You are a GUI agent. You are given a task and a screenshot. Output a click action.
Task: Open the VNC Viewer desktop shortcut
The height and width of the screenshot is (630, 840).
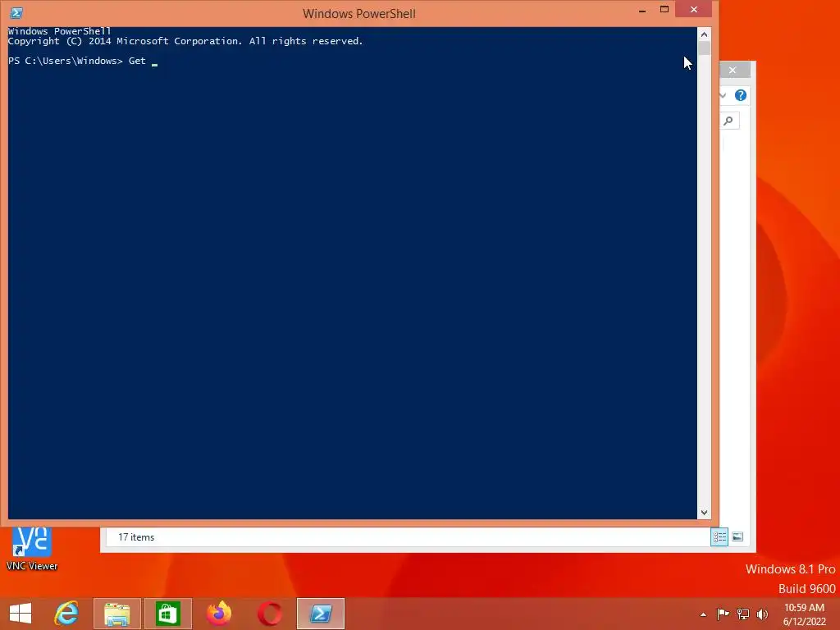[32, 549]
